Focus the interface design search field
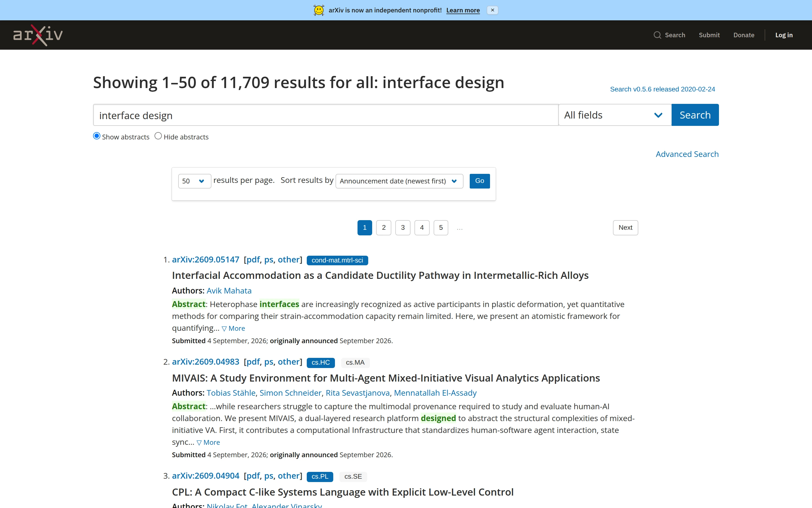Viewport: 812px width, 508px height. [x=325, y=115]
